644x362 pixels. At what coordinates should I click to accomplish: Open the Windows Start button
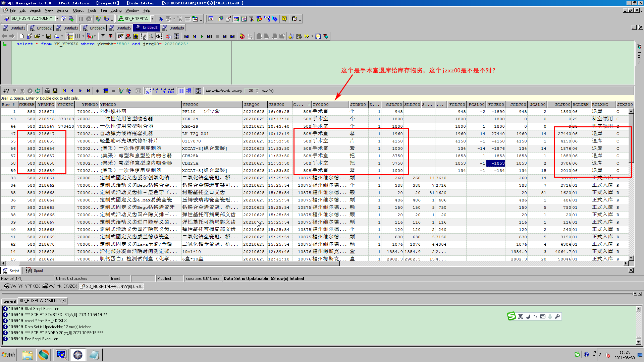point(9,355)
